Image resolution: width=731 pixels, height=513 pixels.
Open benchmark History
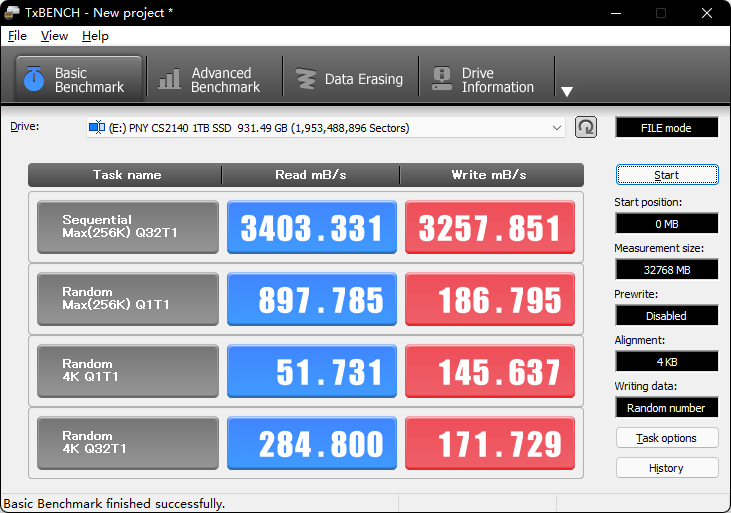667,468
